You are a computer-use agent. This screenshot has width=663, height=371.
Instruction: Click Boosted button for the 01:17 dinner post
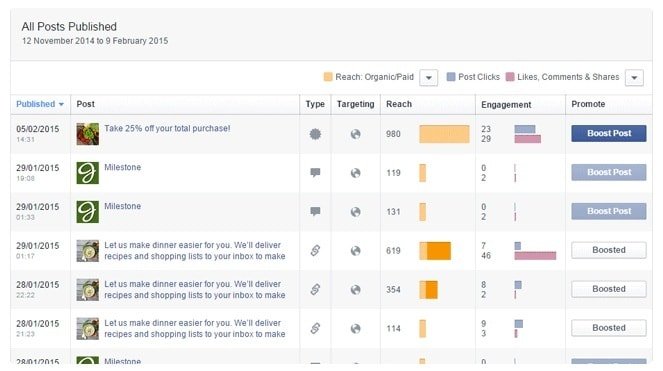coord(608,250)
